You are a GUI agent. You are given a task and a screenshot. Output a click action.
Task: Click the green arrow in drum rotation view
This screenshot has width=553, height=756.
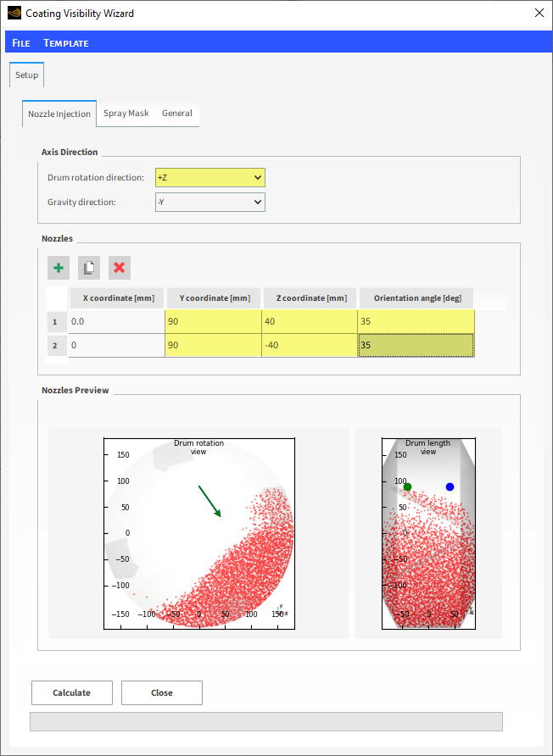coord(209,501)
